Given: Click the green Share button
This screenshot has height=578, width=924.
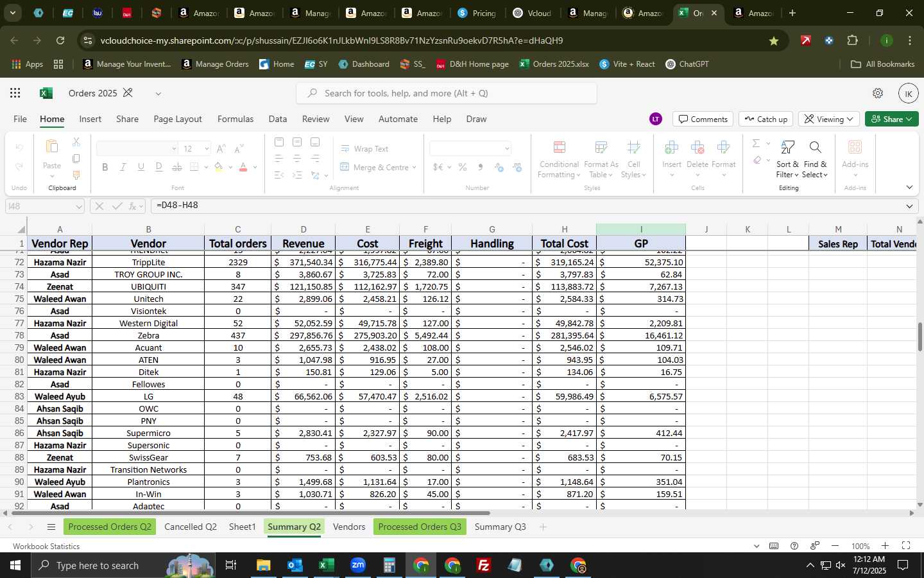Looking at the screenshot, I should (x=892, y=119).
